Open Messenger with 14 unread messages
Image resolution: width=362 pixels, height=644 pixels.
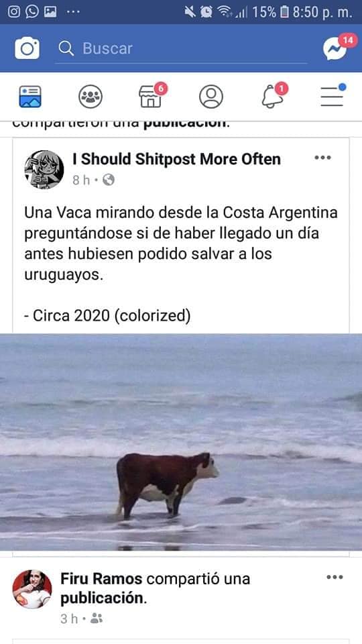pos(336,48)
